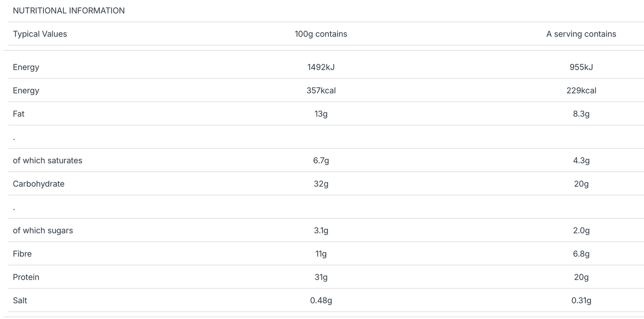Image resolution: width=644 pixels, height=319 pixels.
Task: Click the 'Carbohydrate' row label
Action: (x=38, y=184)
